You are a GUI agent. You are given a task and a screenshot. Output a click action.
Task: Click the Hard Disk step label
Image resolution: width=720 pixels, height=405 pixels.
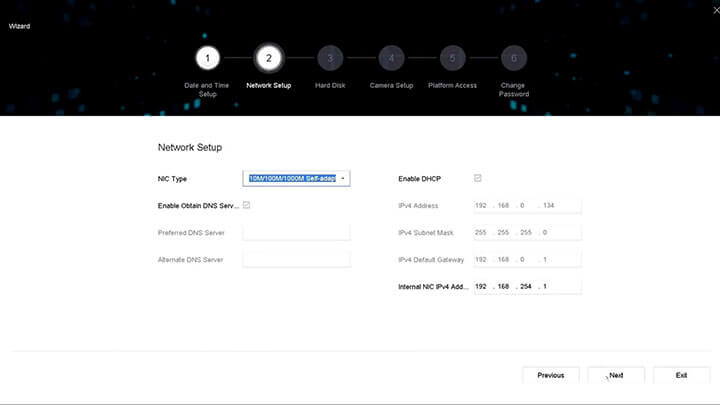[x=330, y=86]
